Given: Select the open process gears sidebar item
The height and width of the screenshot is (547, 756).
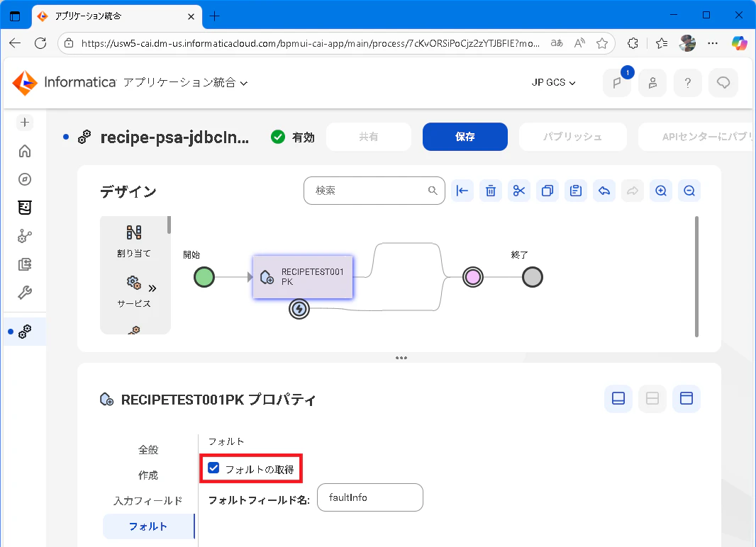Looking at the screenshot, I should [25, 332].
